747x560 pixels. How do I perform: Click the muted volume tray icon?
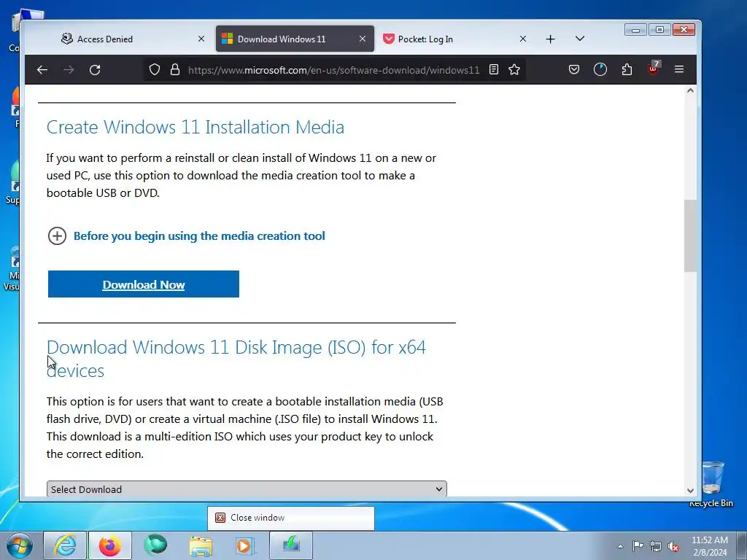(x=673, y=546)
